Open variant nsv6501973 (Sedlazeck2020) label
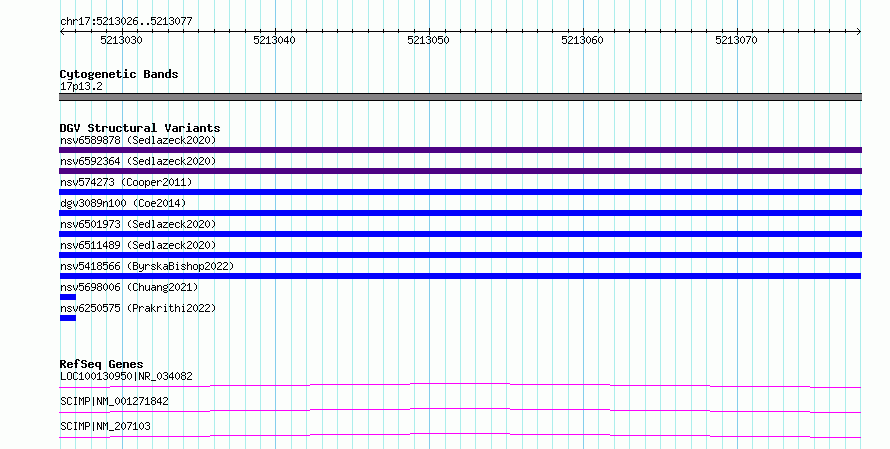Viewport: 890px width, 449px height. (138, 224)
